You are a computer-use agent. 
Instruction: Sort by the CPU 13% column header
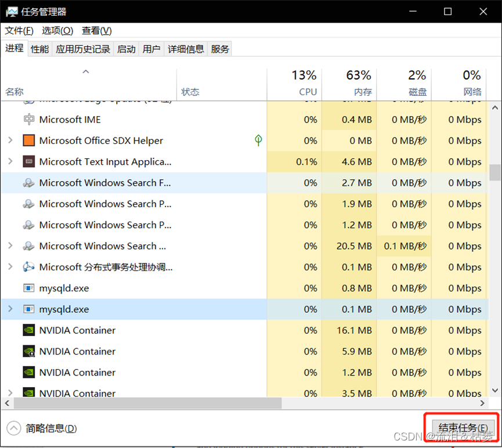pyautogui.click(x=294, y=85)
